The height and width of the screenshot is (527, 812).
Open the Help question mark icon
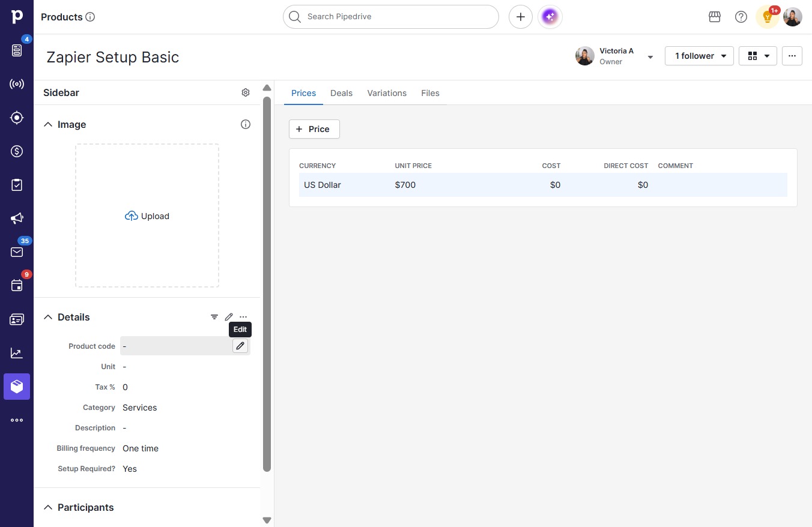pos(741,17)
